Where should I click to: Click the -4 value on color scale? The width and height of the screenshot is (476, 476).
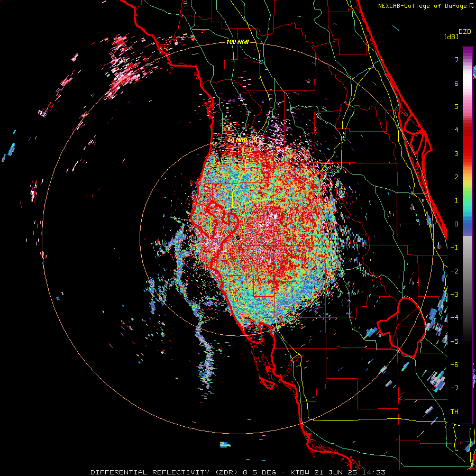[x=454, y=318]
